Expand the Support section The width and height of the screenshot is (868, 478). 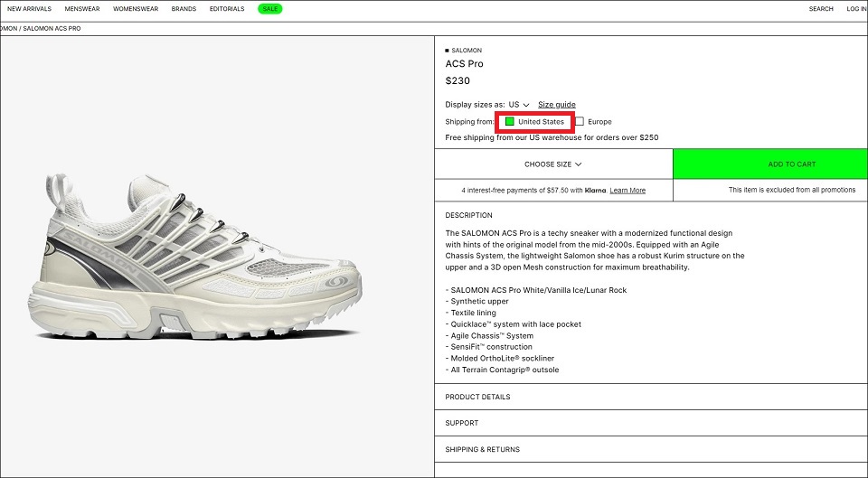pos(651,423)
